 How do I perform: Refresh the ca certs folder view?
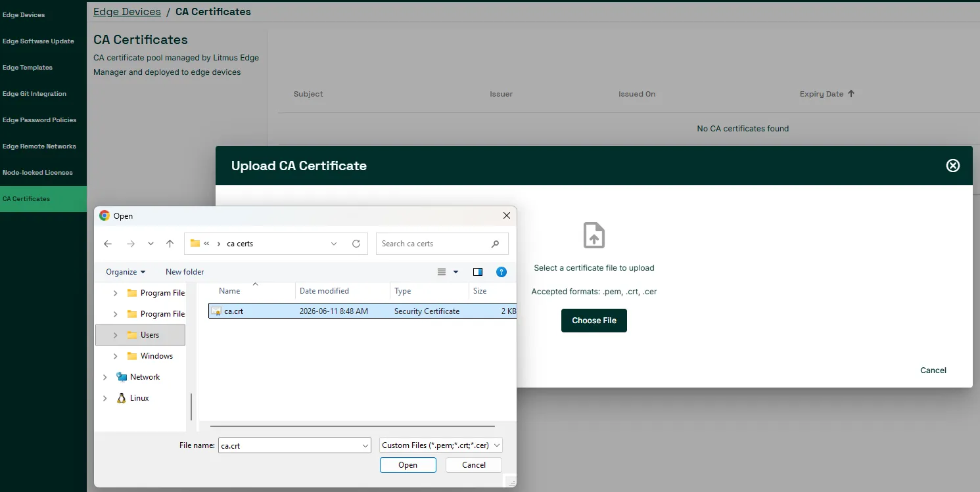point(356,244)
